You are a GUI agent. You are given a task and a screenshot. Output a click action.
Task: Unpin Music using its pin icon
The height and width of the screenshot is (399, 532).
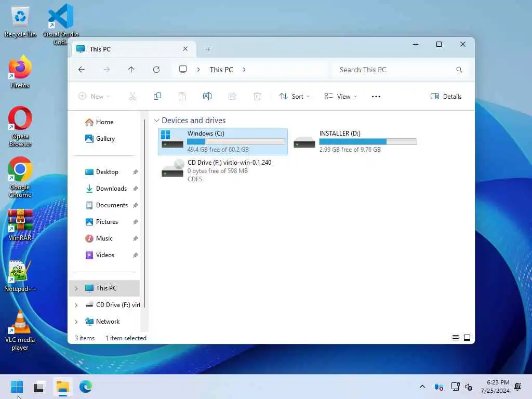click(x=136, y=238)
